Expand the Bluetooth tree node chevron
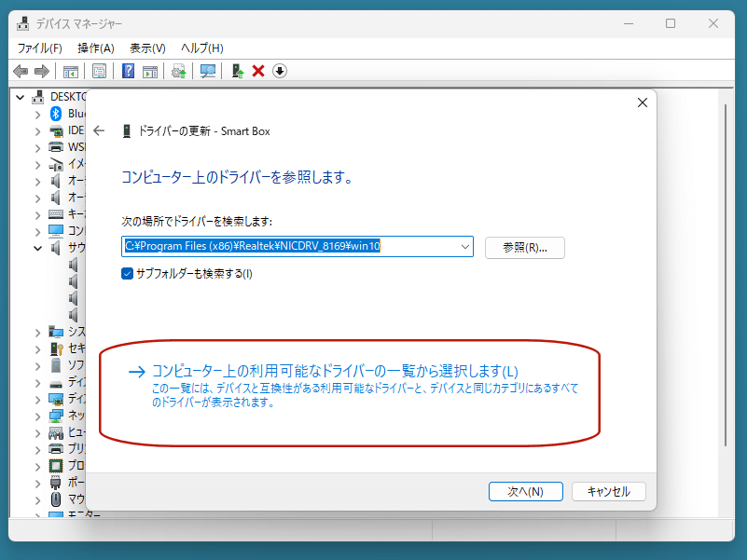Image resolution: width=747 pixels, height=560 pixels. click(x=37, y=115)
